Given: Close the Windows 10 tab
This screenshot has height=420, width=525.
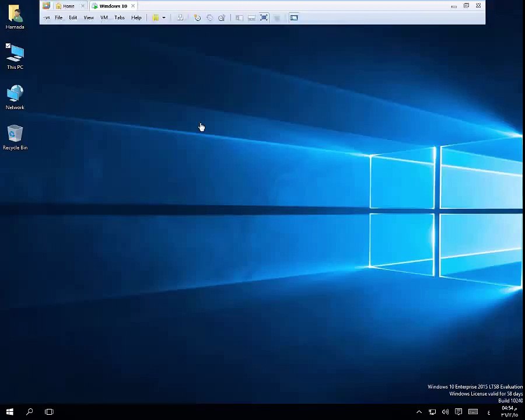Looking at the screenshot, I should click(x=133, y=6).
